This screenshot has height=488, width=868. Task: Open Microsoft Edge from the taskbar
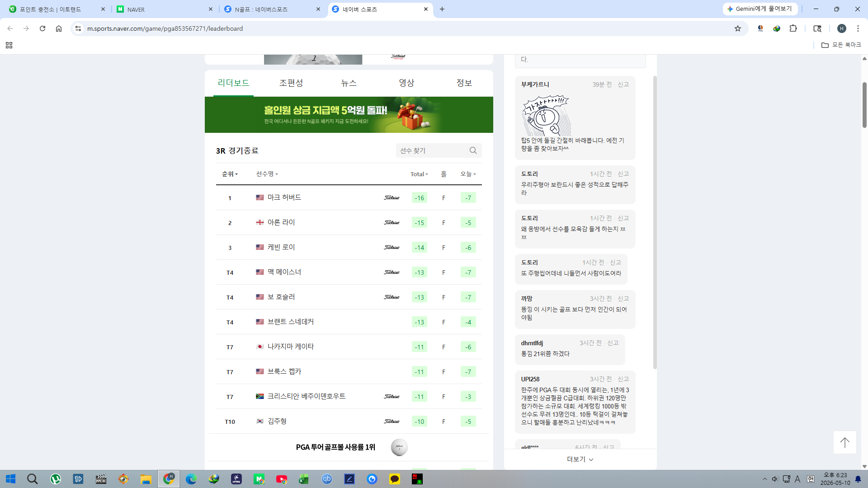point(191,479)
